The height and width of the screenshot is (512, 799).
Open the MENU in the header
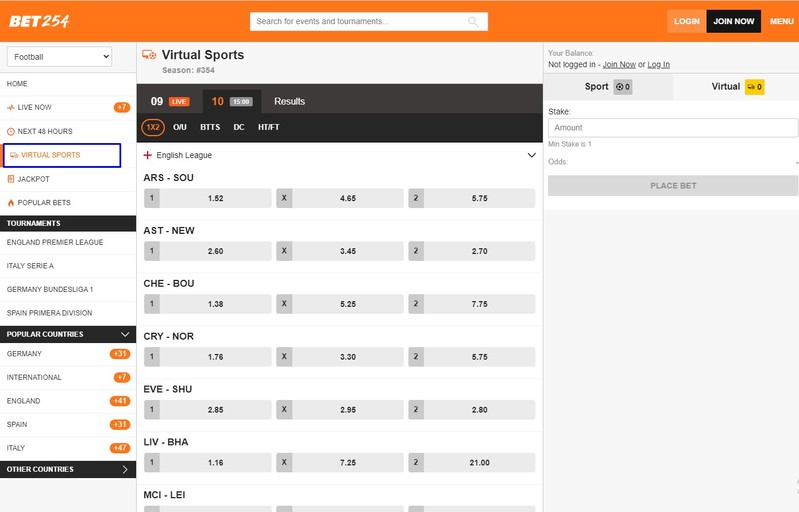782,21
